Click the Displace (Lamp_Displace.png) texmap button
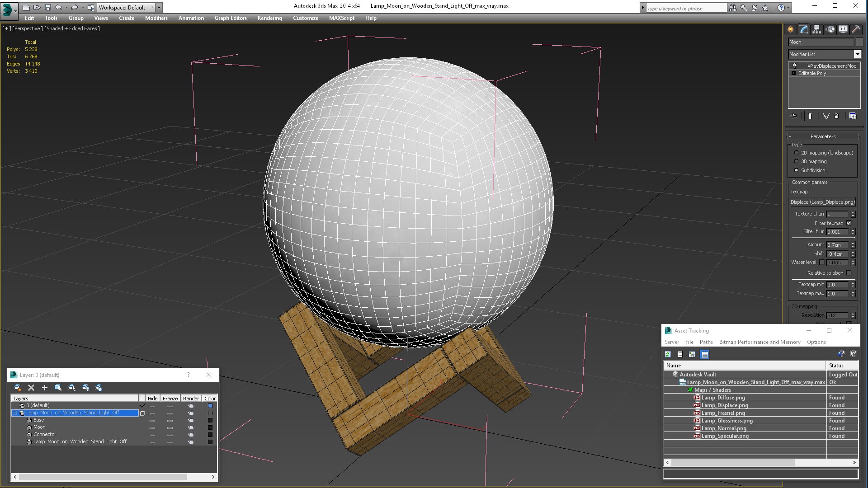Image resolution: width=868 pixels, height=488 pixels. (x=822, y=202)
